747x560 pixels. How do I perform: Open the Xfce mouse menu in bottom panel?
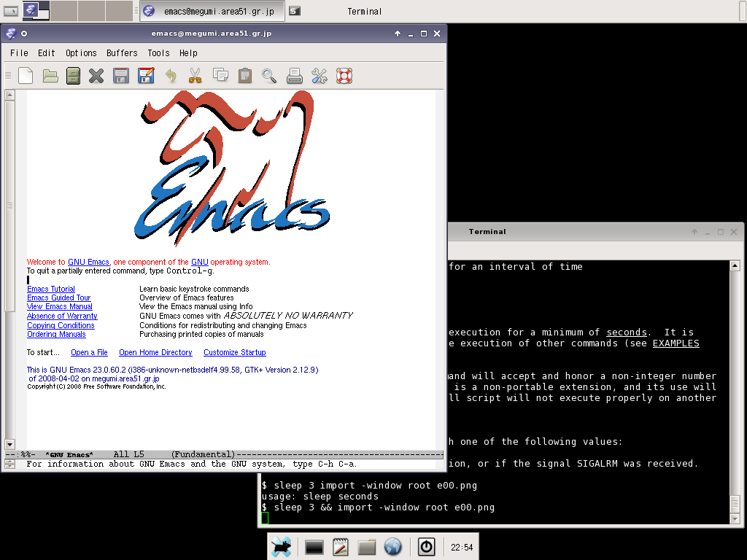(x=281, y=547)
